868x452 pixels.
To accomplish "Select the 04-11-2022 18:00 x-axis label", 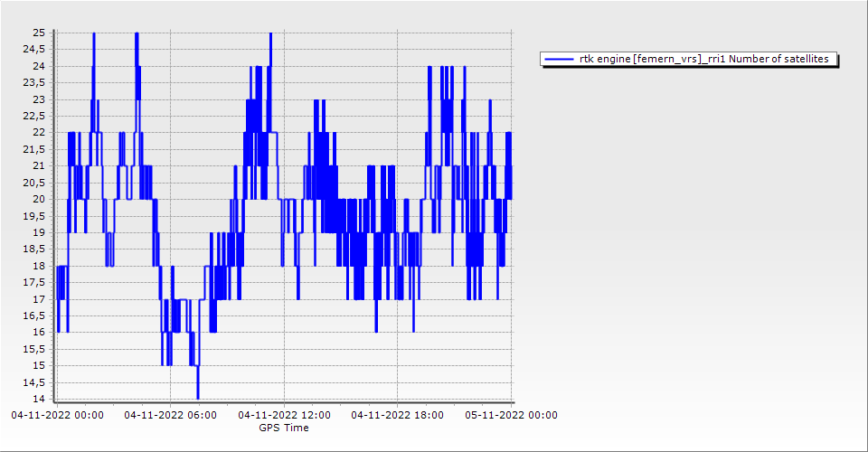I will point(397,416).
